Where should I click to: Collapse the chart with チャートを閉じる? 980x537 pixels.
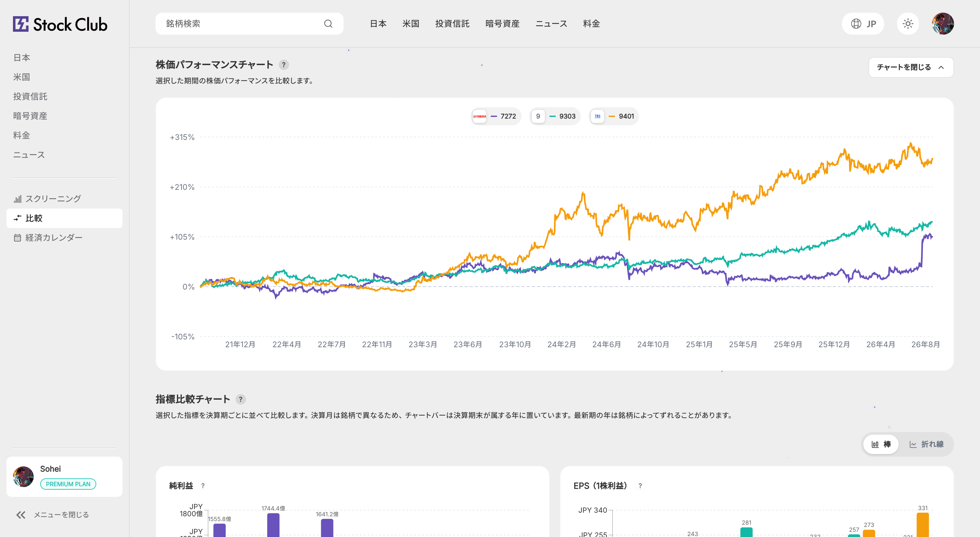click(x=911, y=67)
